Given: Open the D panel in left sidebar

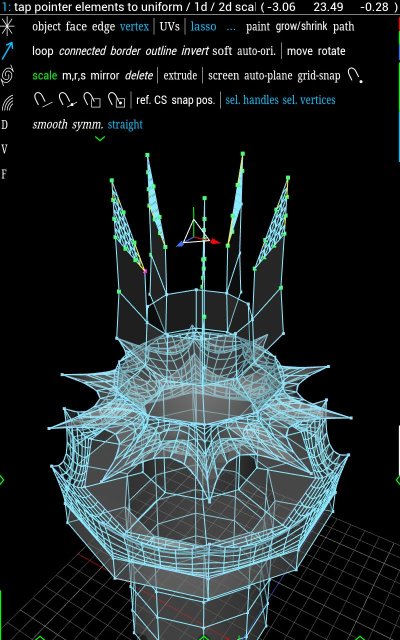Looking at the screenshot, I should point(4,124).
